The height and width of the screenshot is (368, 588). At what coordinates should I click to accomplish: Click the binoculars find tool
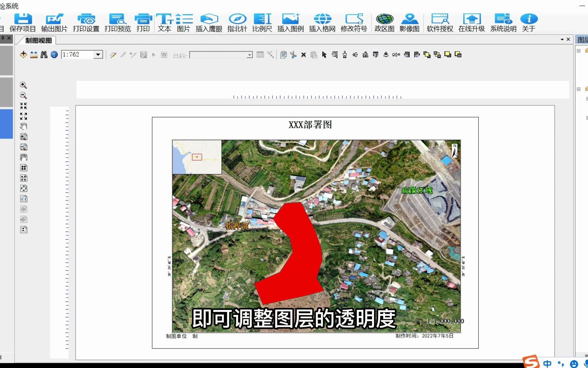(44, 55)
